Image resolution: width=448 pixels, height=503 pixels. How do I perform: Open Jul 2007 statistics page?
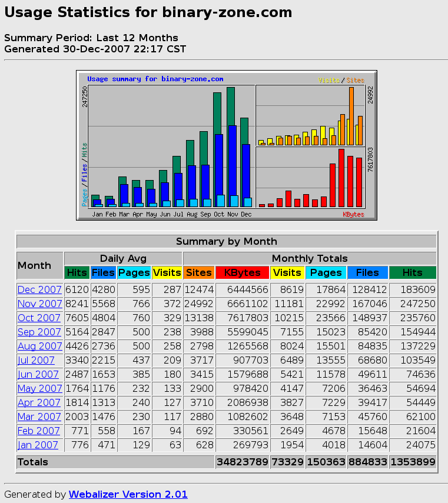(x=36, y=360)
